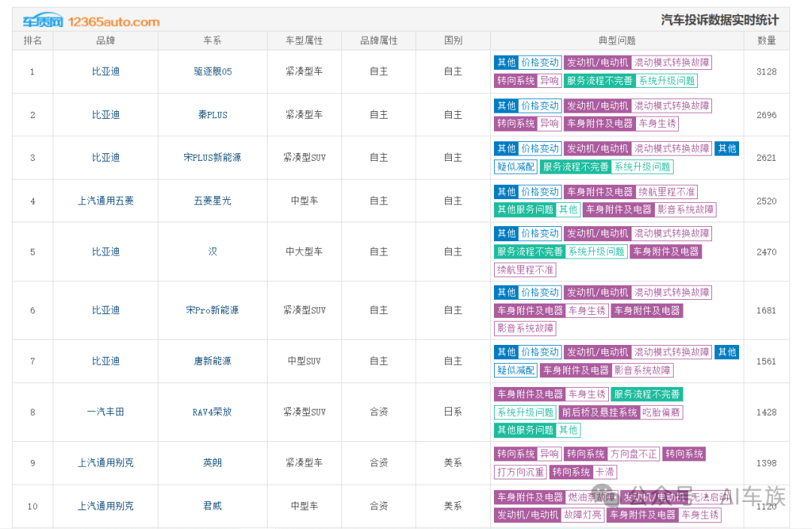This screenshot has width=812, height=529.
Task: Open the 英朗 series link
Action: tap(212, 463)
